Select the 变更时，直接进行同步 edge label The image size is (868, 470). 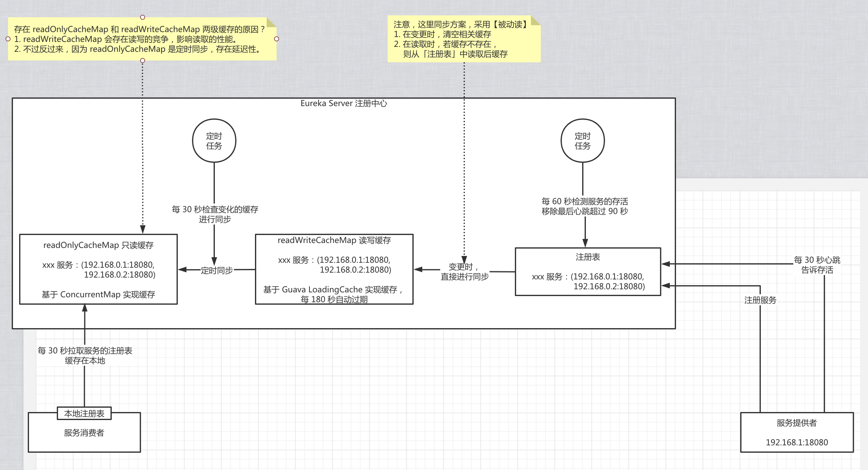[x=464, y=272]
